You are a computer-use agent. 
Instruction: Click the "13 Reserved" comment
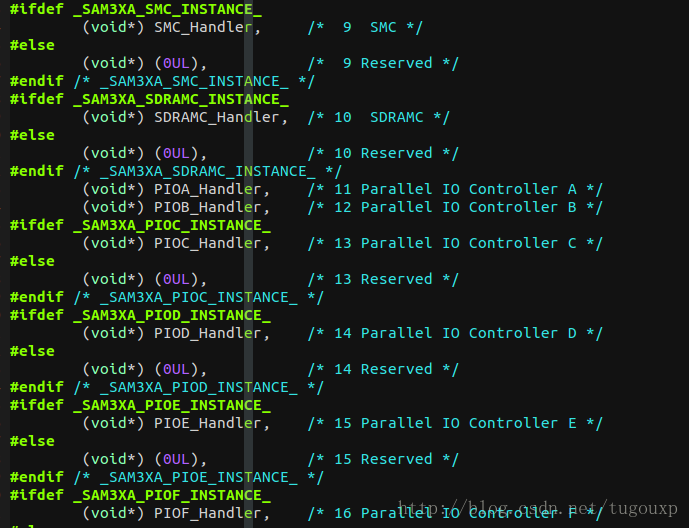tap(383, 279)
